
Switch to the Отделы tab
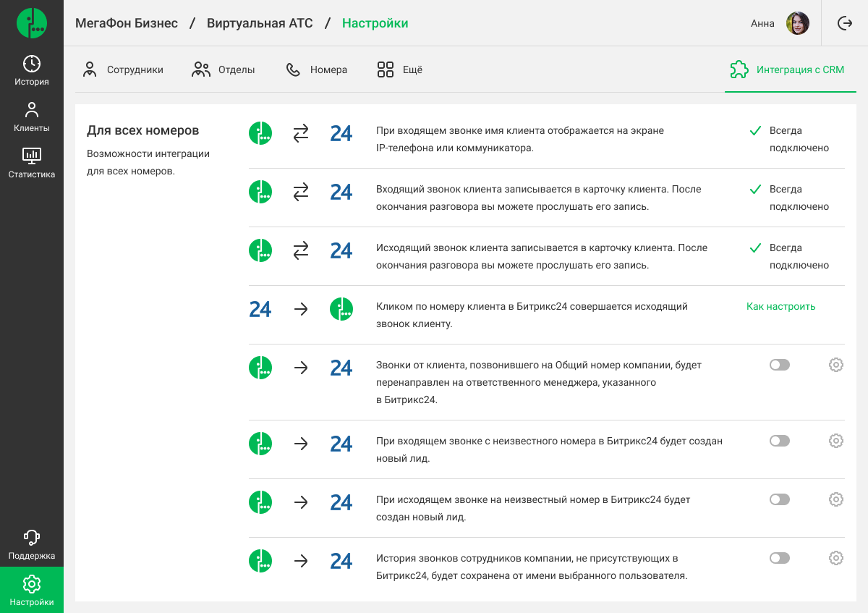[224, 69]
